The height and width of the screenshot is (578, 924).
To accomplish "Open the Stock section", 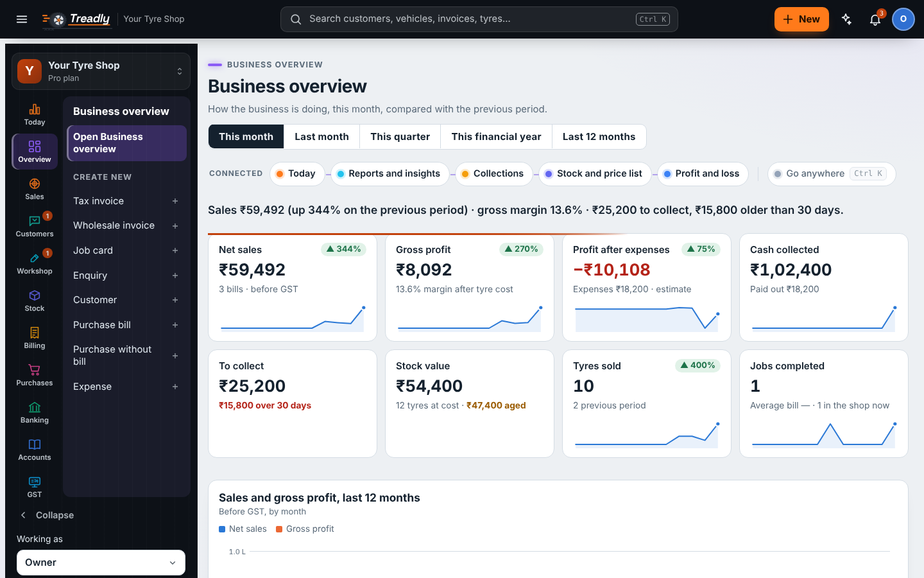I will tap(35, 301).
